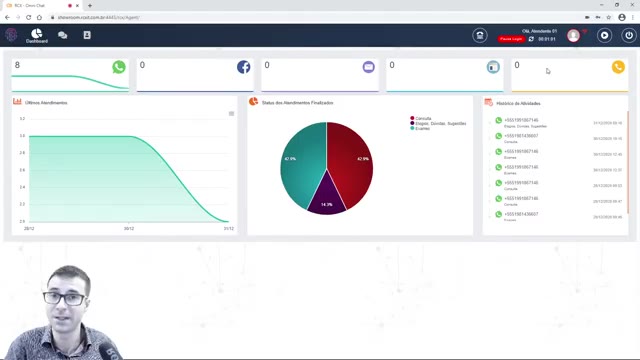Open the chat conversations icon
Viewport: 640px width, 360px height.
tap(62, 35)
